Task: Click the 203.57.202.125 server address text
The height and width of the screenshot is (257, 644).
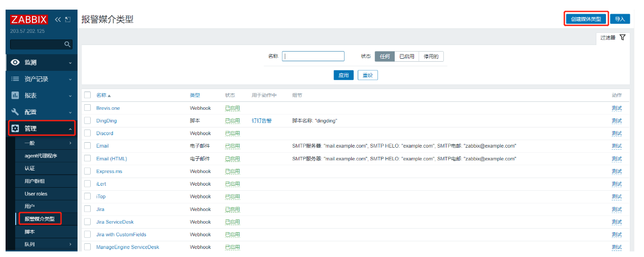Action: tap(27, 31)
